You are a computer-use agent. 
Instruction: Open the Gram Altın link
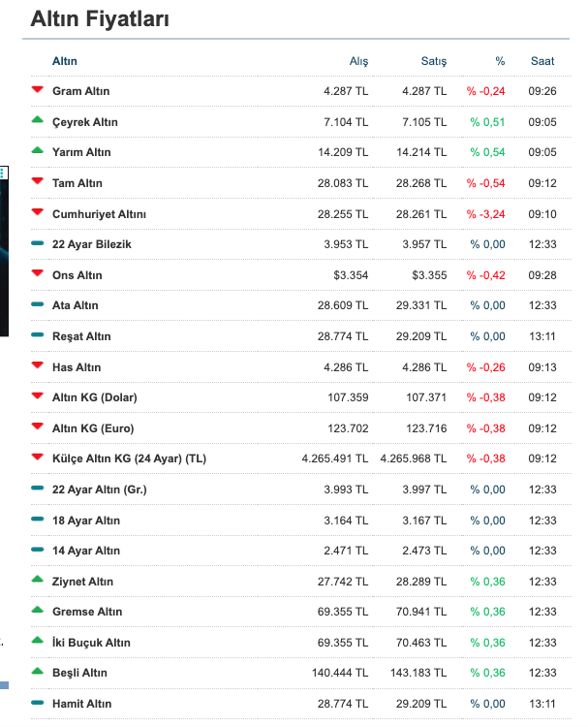[81, 91]
